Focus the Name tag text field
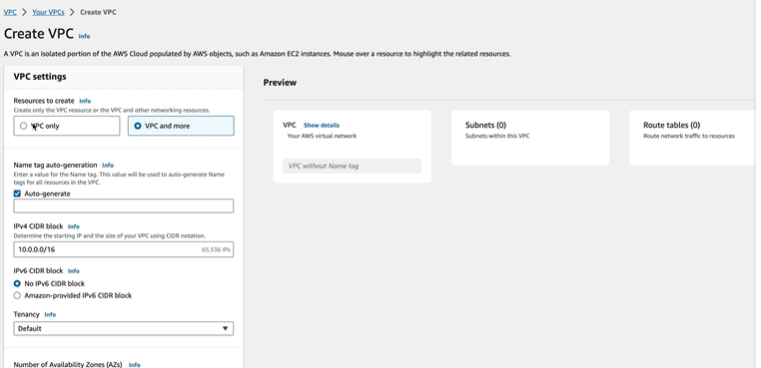The width and height of the screenshot is (761, 368). point(123,206)
